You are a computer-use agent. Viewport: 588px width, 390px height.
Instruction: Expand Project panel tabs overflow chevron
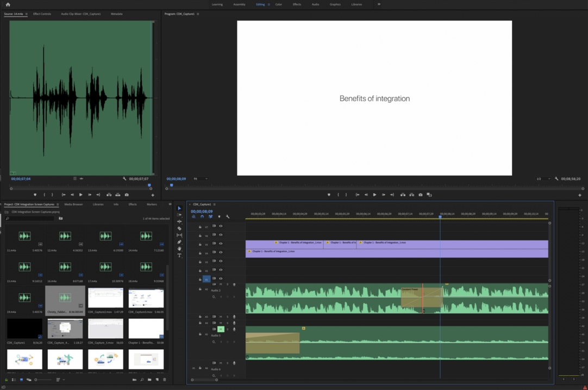click(x=170, y=204)
